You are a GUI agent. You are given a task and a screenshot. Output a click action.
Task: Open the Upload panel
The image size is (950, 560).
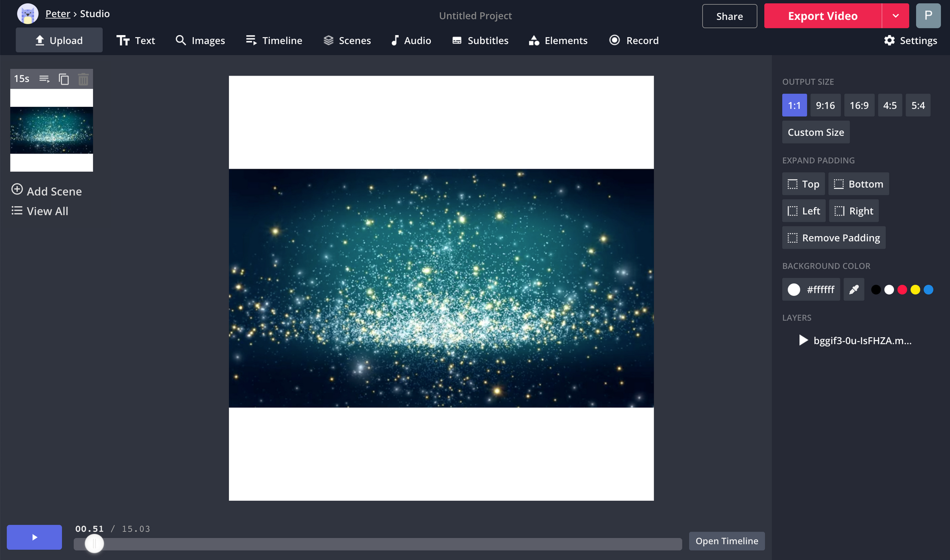click(x=59, y=40)
